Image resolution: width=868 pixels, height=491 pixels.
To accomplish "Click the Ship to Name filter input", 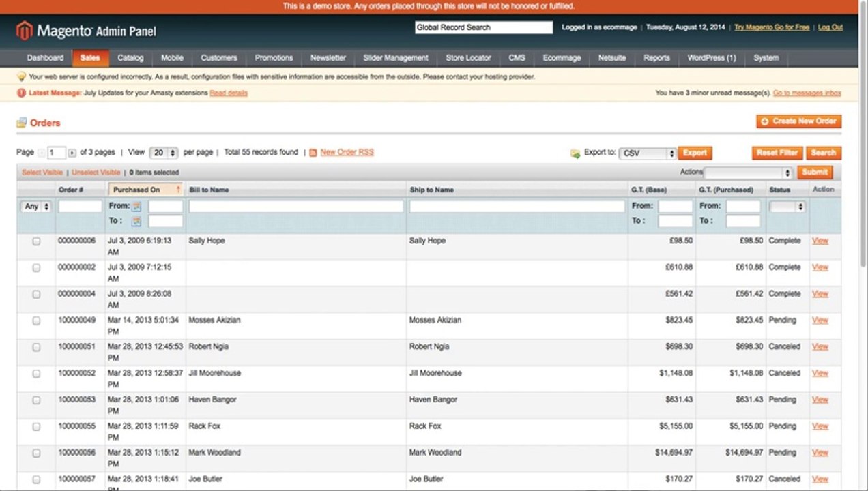I will 517,206.
